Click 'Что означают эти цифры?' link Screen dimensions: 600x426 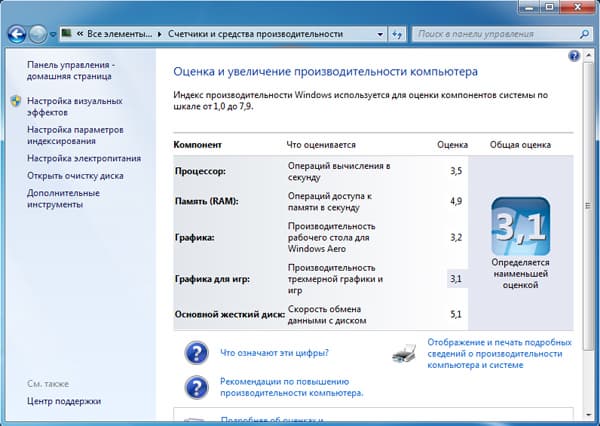[274, 353]
